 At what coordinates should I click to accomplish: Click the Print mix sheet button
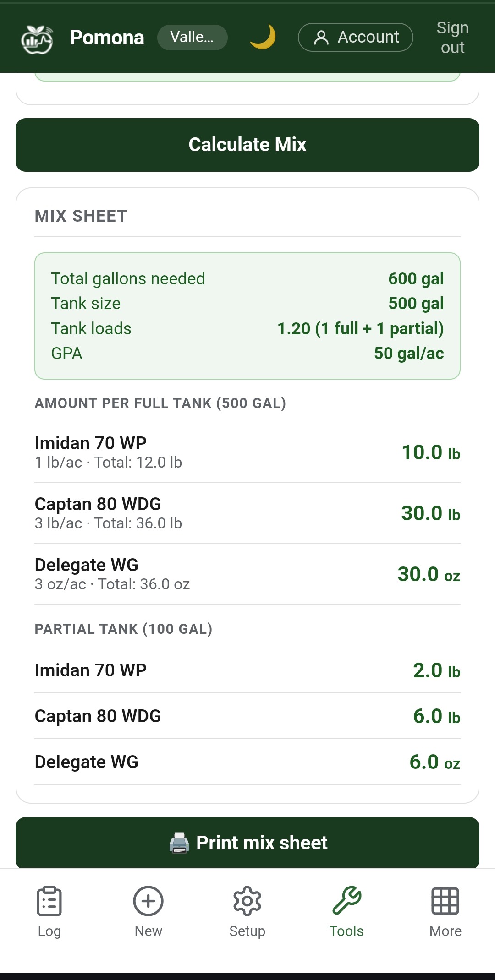247,843
